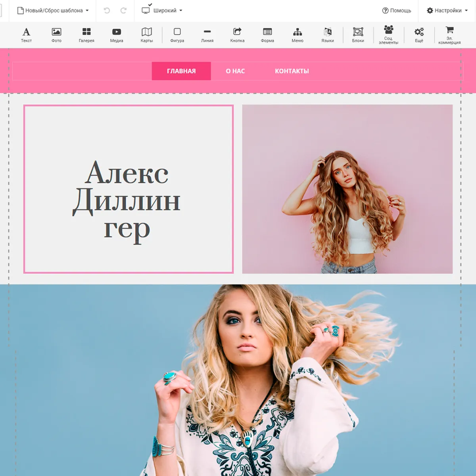Select the Текст tool

point(26,35)
